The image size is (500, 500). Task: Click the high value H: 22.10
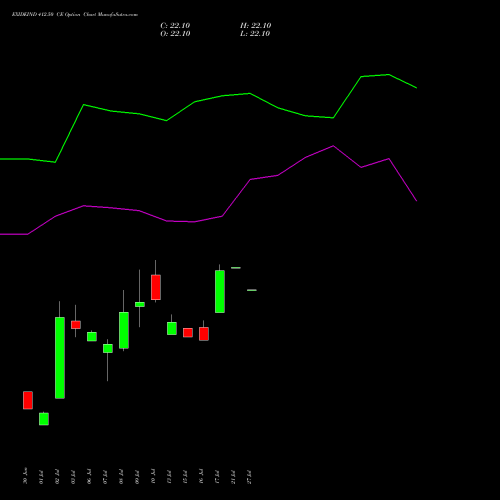[255, 26]
